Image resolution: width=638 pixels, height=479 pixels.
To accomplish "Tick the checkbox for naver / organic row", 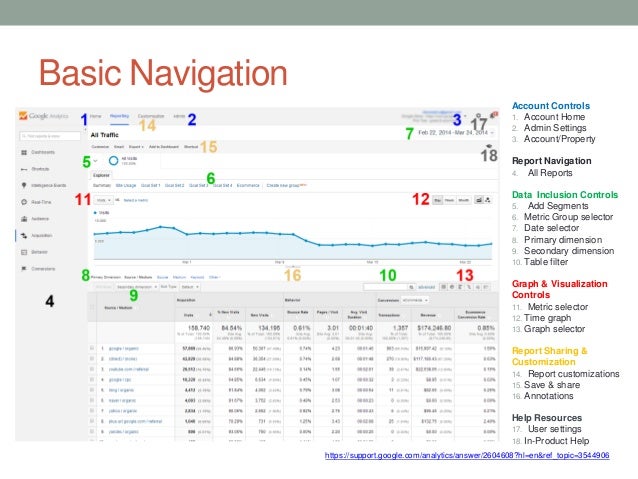I will 92,400.
